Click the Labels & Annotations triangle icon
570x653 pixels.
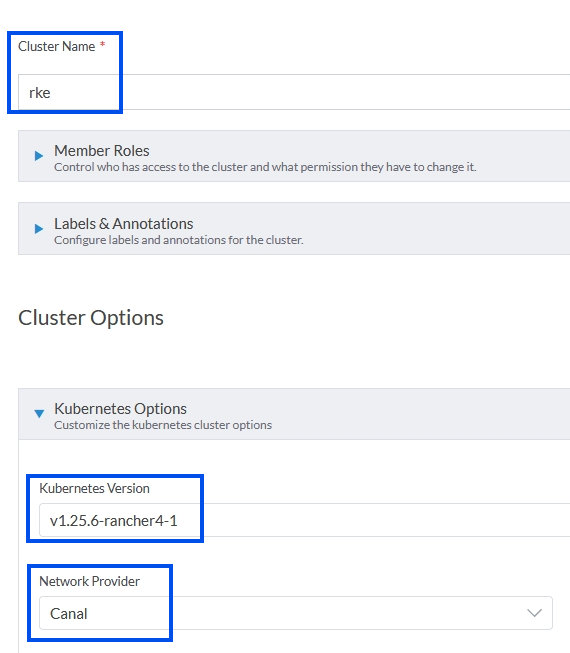pyautogui.click(x=39, y=229)
